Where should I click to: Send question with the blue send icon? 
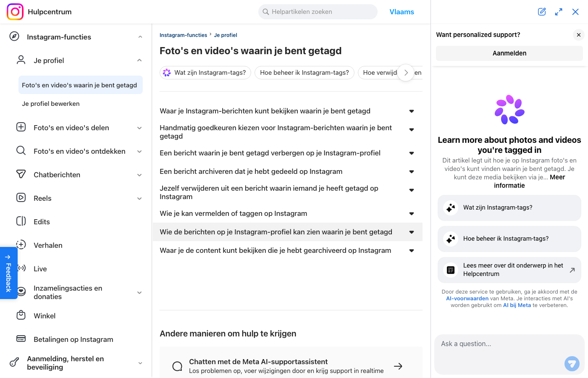tap(572, 364)
